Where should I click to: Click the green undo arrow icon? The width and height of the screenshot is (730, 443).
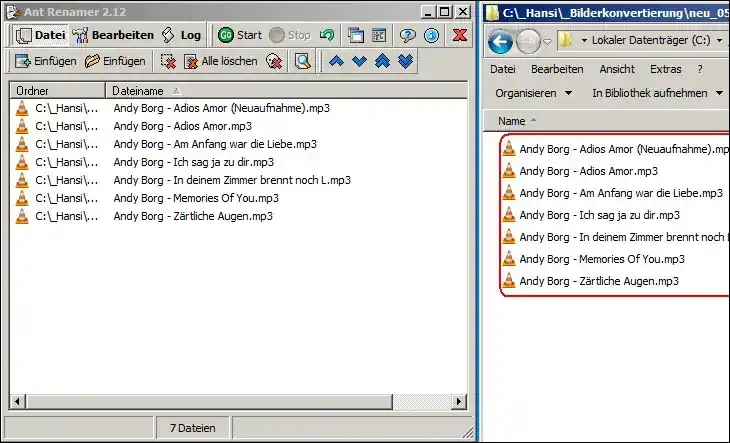click(x=327, y=35)
